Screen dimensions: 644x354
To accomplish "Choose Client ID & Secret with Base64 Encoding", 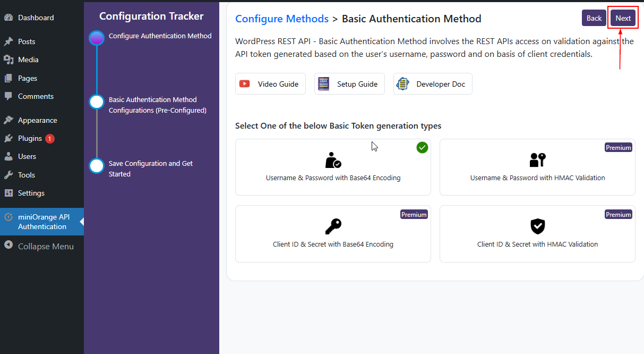I will pos(333,234).
